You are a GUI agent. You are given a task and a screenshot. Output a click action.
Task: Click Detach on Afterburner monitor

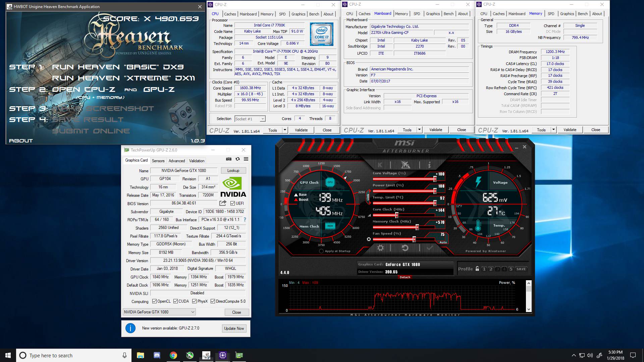pos(405,277)
